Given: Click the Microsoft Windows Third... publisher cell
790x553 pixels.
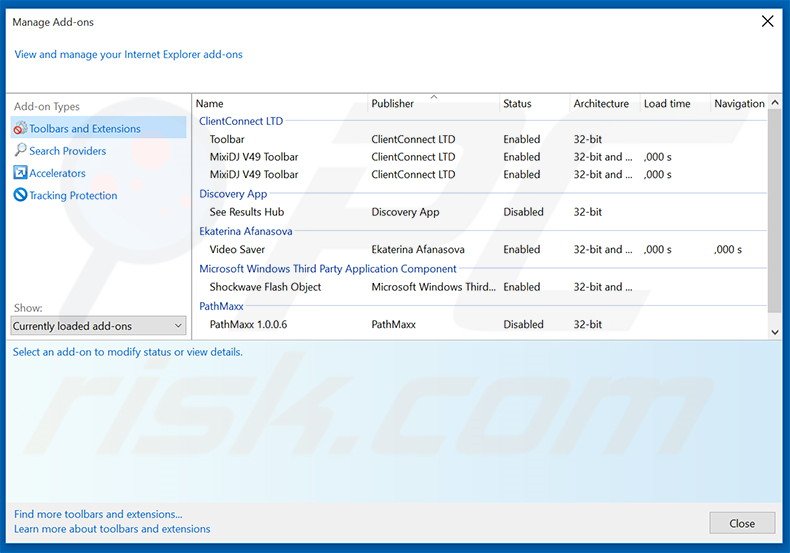Looking at the screenshot, I should tap(433, 287).
